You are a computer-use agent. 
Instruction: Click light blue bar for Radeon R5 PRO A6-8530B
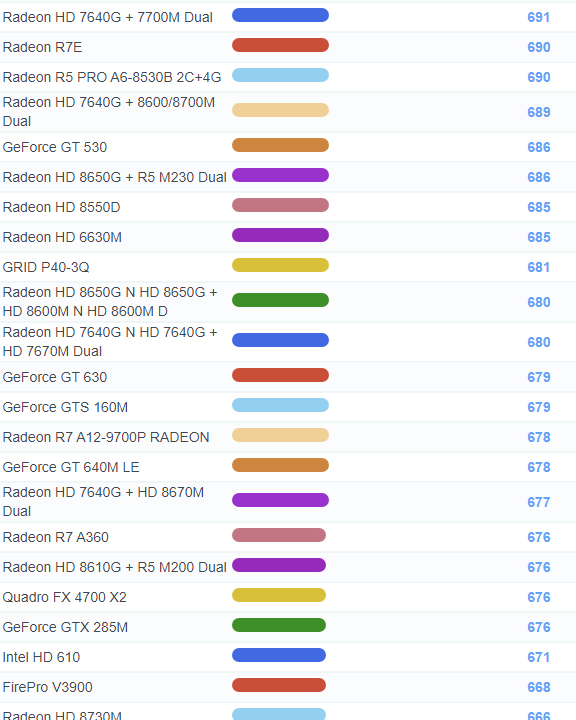point(280,75)
